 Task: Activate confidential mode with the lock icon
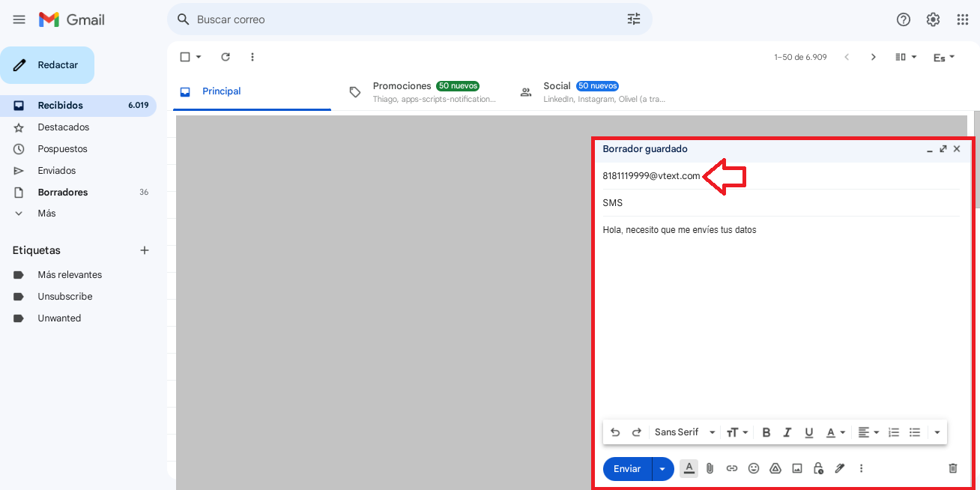click(x=817, y=468)
